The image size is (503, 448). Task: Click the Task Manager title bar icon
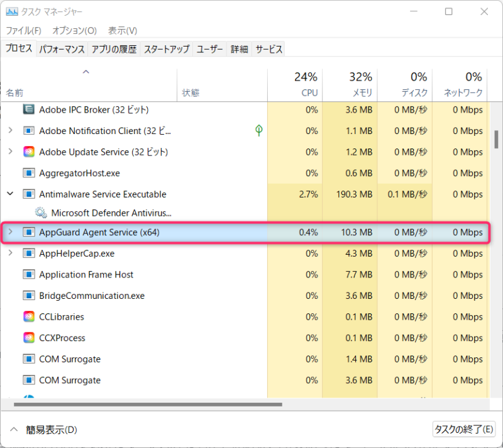coord(12,12)
